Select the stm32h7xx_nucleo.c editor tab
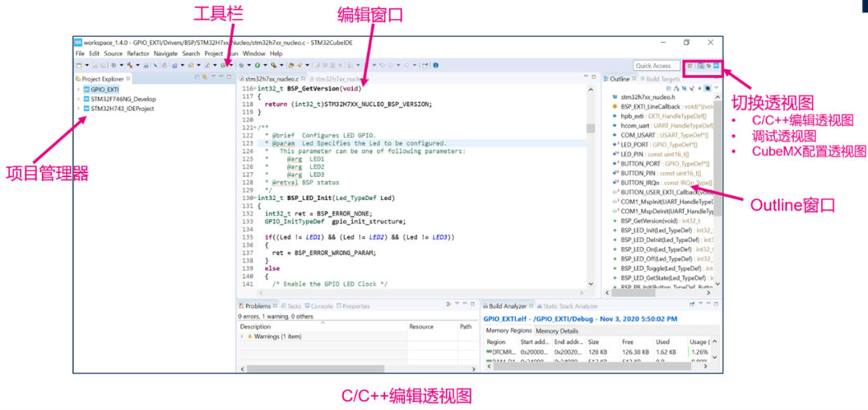 tap(272, 80)
